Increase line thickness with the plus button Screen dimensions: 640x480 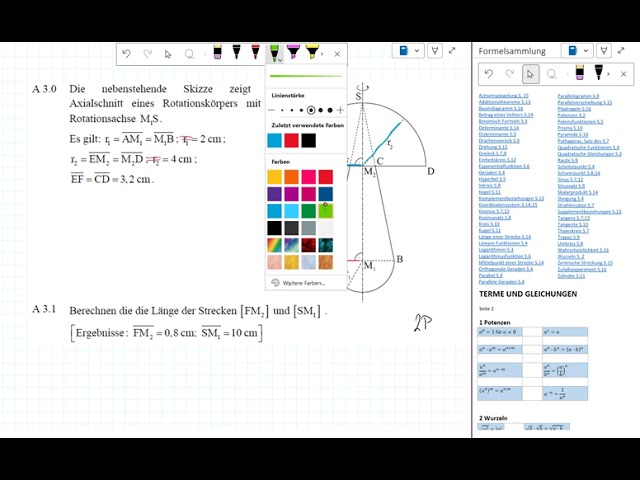(x=340, y=110)
